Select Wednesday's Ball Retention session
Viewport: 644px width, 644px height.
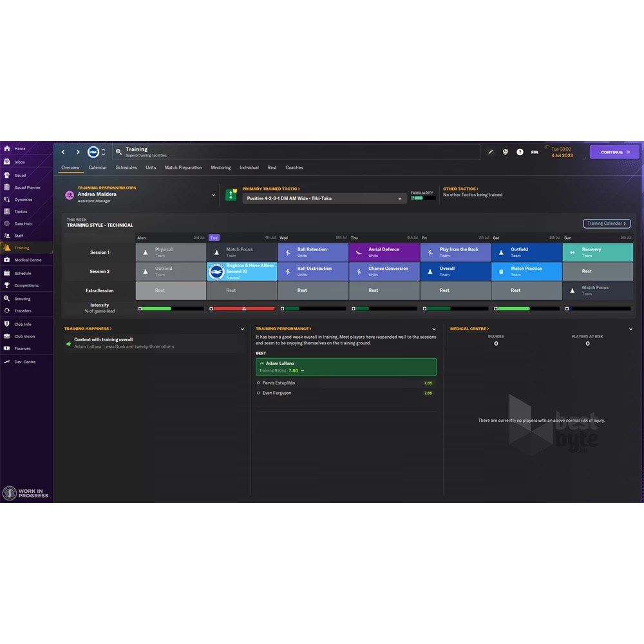(x=313, y=252)
